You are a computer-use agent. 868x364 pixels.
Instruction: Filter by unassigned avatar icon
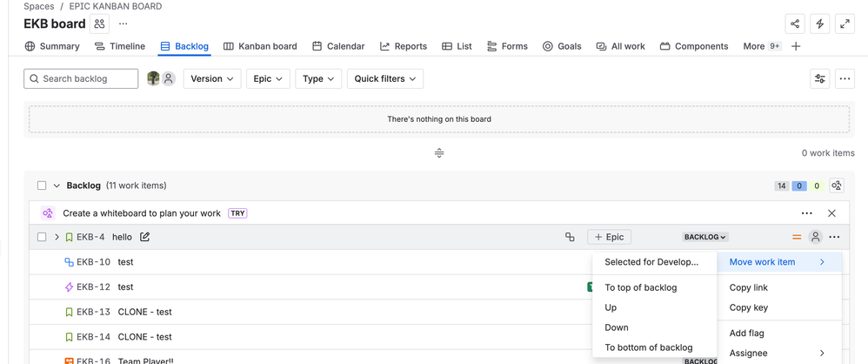pos(169,78)
